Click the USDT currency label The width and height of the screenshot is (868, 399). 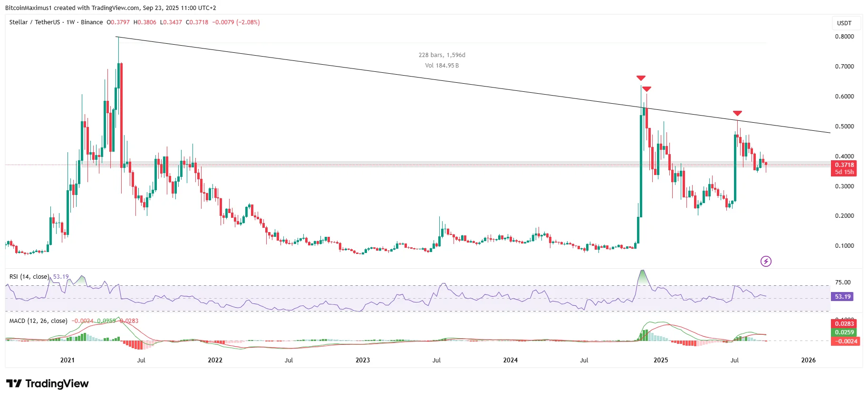click(844, 23)
